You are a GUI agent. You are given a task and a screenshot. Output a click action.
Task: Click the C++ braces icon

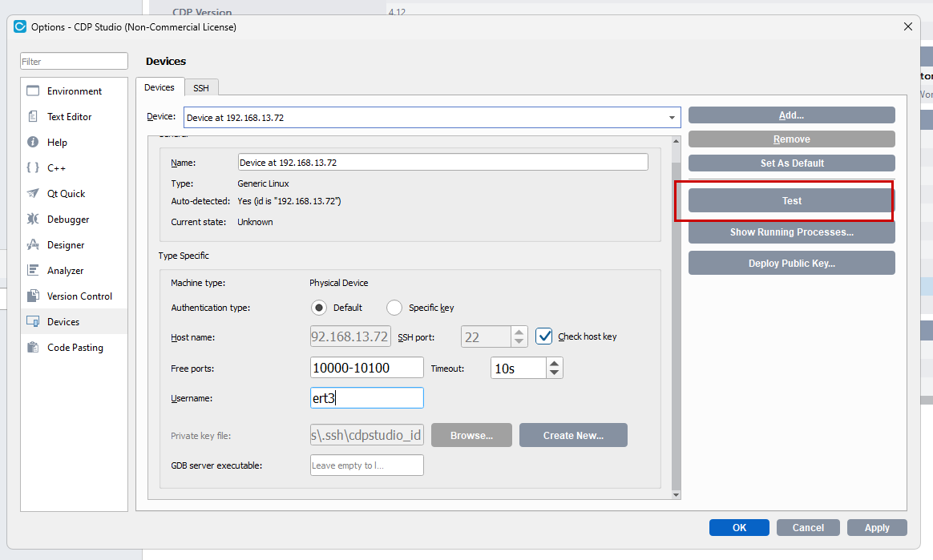point(33,167)
